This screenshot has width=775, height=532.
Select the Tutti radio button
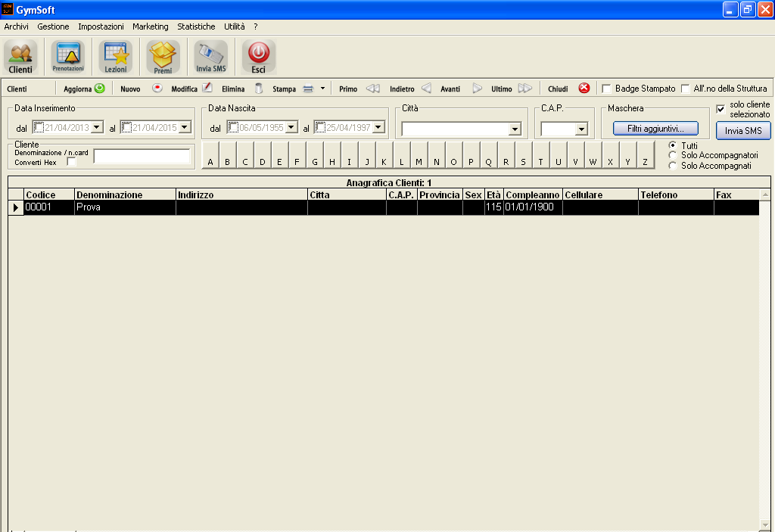point(673,145)
